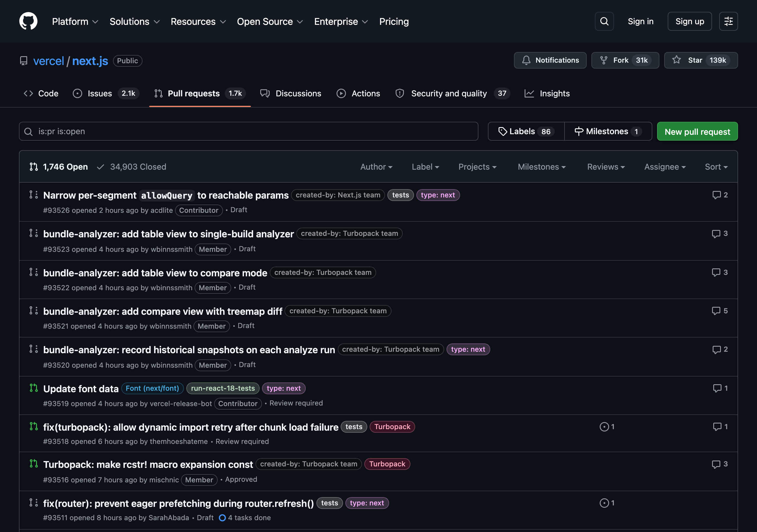Open the Reviews filter dropdown

pos(606,167)
